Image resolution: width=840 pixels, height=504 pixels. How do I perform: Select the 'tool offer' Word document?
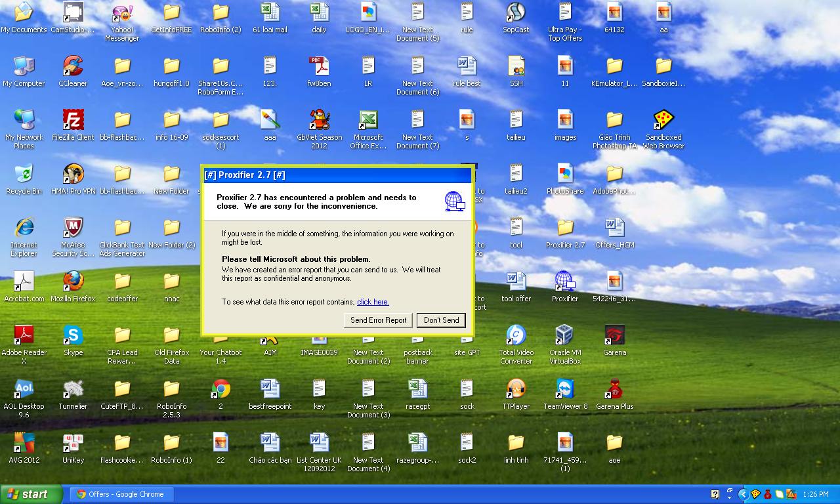coord(516,287)
